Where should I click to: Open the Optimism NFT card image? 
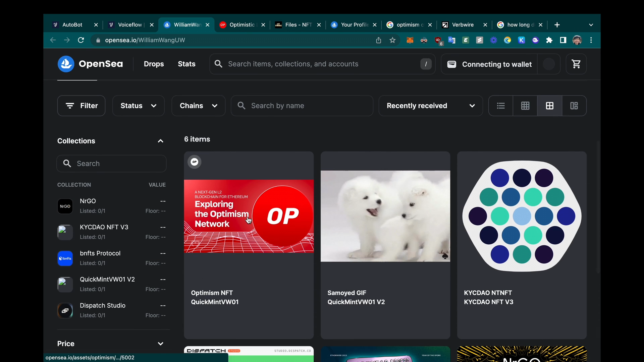pyautogui.click(x=249, y=216)
